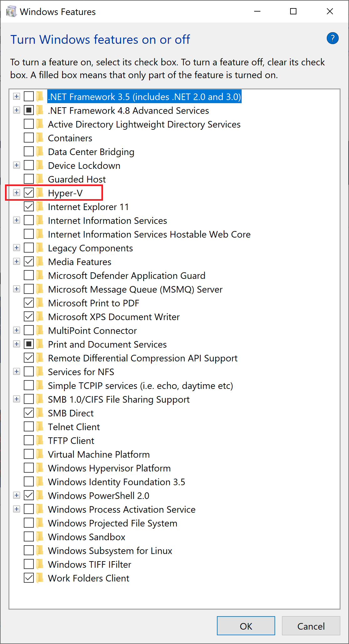Open the blue Help question-mark icon
This screenshot has width=349, height=644.
(x=332, y=38)
